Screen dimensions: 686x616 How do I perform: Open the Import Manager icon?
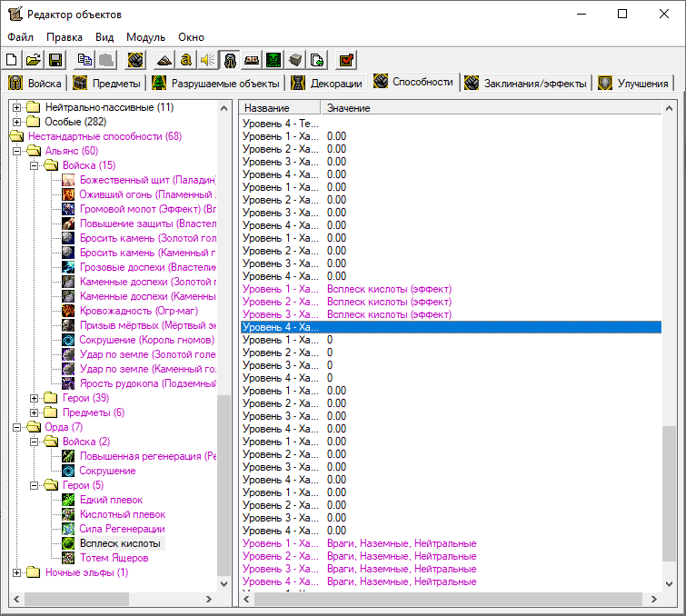click(317, 60)
